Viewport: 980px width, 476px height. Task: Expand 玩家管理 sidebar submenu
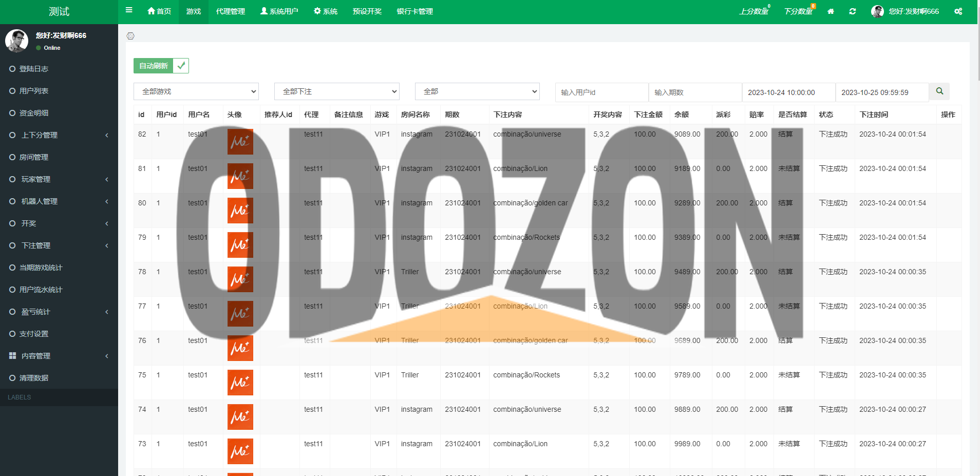[x=59, y=179]
